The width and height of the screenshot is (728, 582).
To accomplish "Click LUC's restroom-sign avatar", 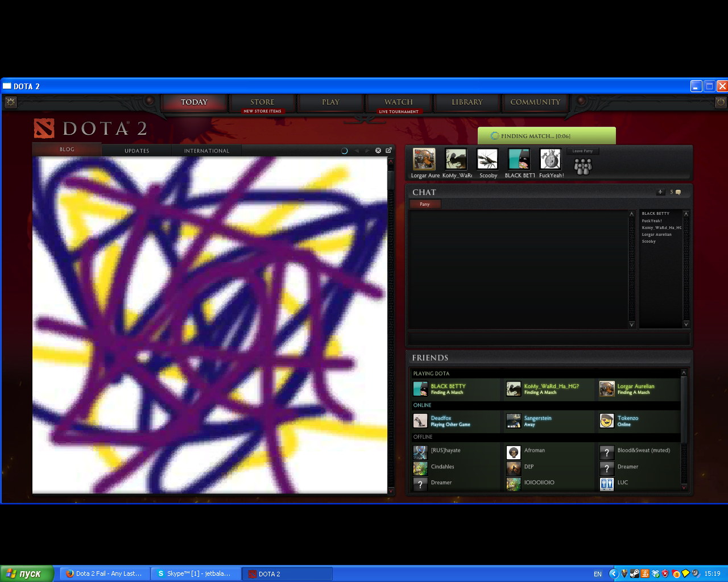I will 607,483.
